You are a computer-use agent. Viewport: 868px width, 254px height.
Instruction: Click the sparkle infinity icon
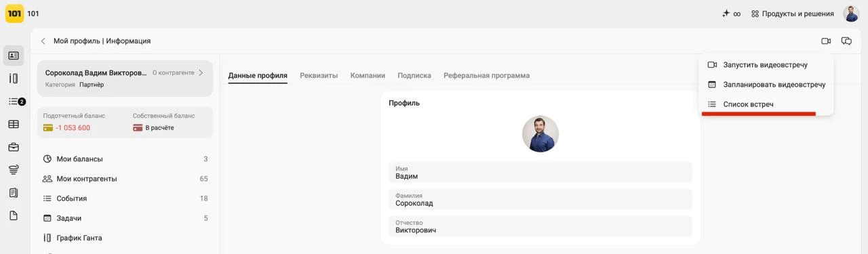pos(731,14)
